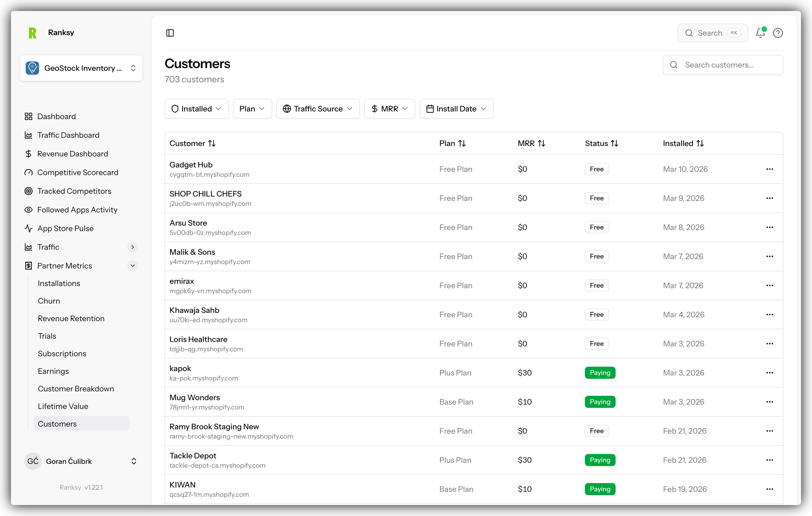
Task: Open row actions for Malik & Sons
Action: [x=769, y=256]
